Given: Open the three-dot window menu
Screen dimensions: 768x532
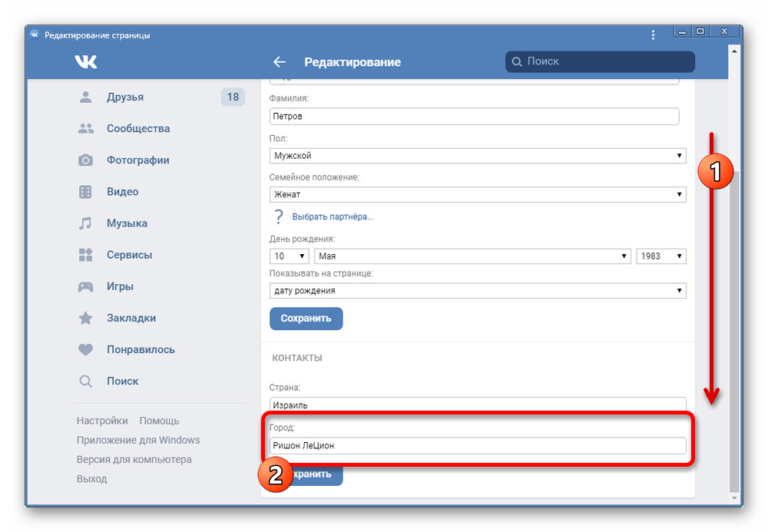Looking at the screenshot, I should (x=653, y=35).
